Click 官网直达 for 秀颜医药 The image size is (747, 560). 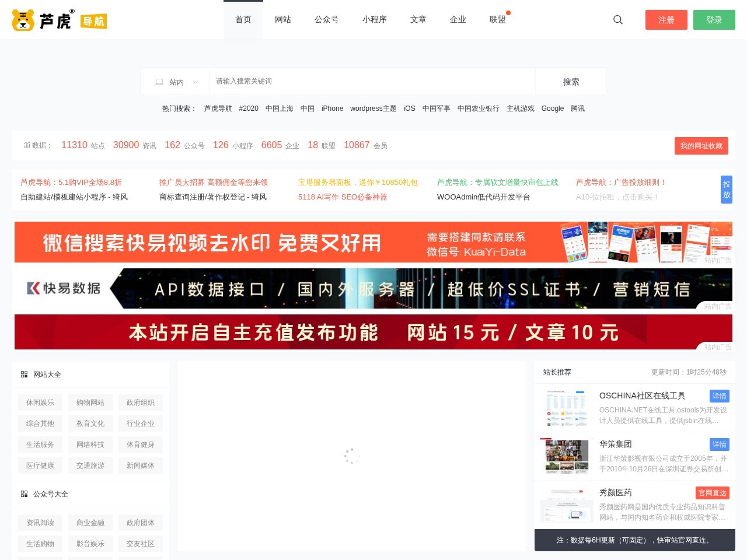(712, 493)
